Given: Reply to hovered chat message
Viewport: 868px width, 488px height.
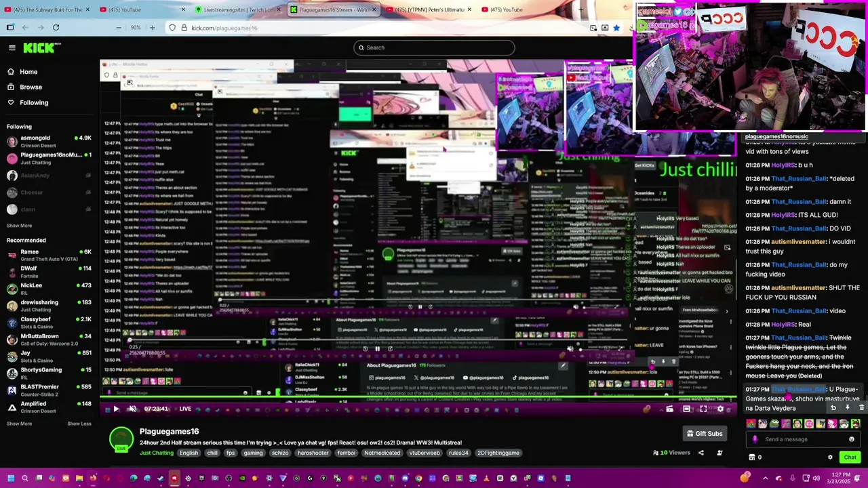Looking at the screenshot, I should coord(833,408).
